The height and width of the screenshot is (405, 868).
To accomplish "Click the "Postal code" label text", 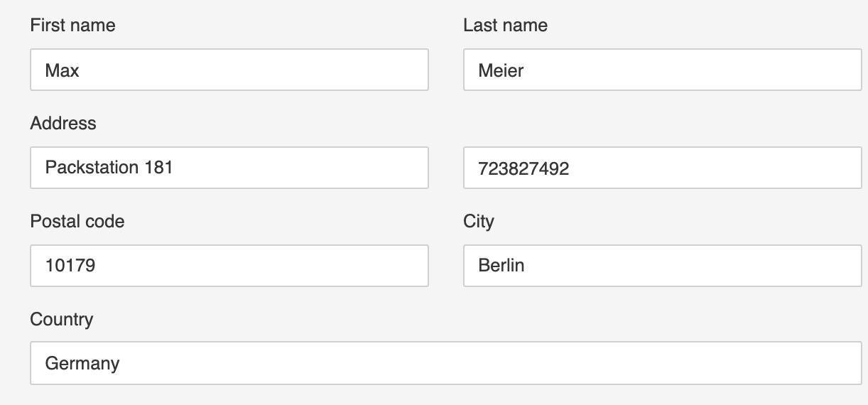I will pyautogui.click(x=77, y=222).
